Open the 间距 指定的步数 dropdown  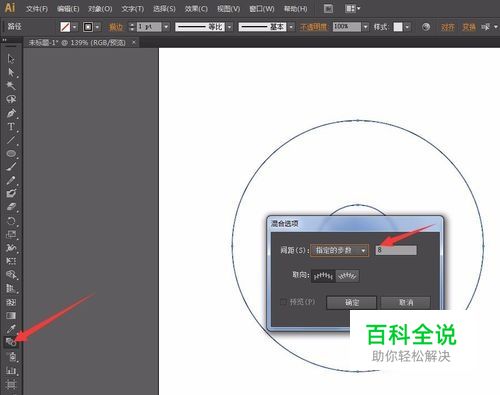(339, 250)
